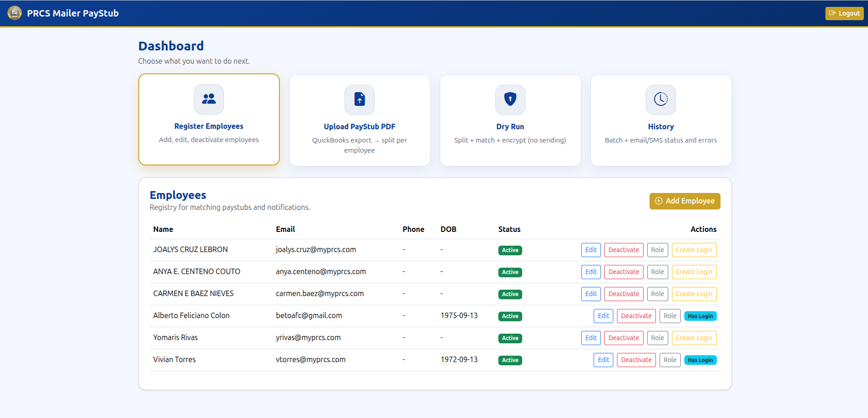Click the plus icon in Add Employee
The image size is (868, 418).
659,201
